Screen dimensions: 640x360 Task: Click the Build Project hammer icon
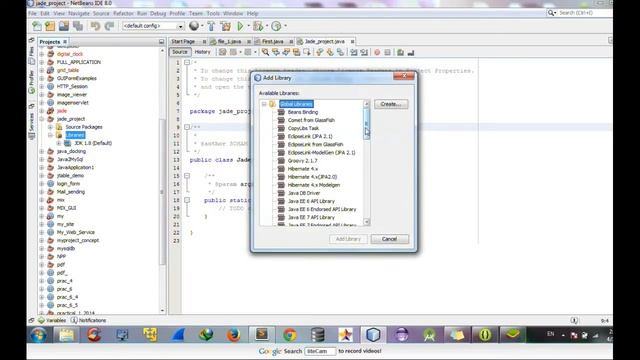click(211, 26)
